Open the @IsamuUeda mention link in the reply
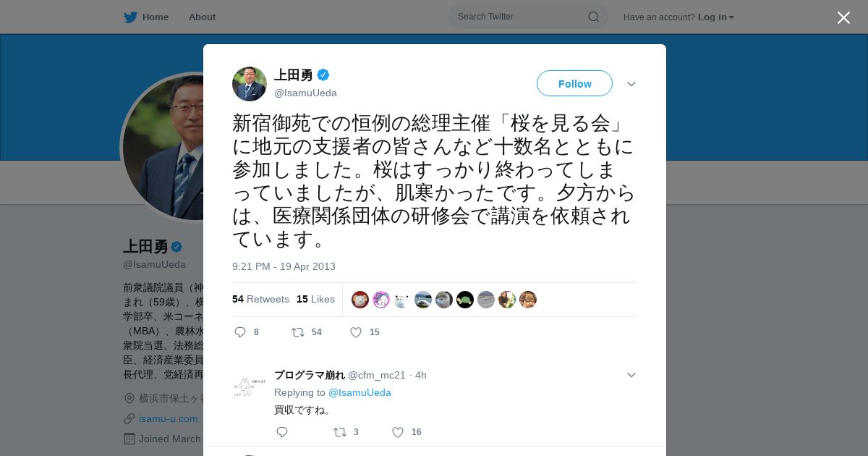The image size is (868, 456). click(359, 392)
